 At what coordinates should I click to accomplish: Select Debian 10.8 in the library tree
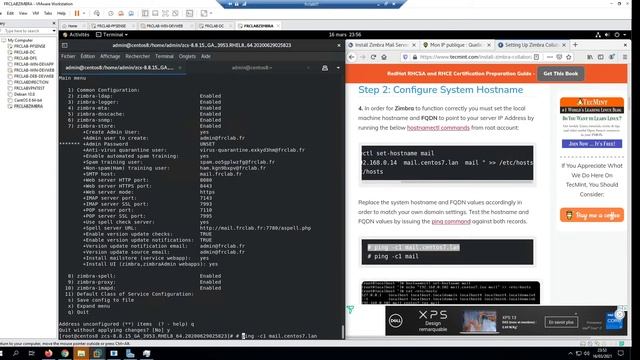(24, 94)
